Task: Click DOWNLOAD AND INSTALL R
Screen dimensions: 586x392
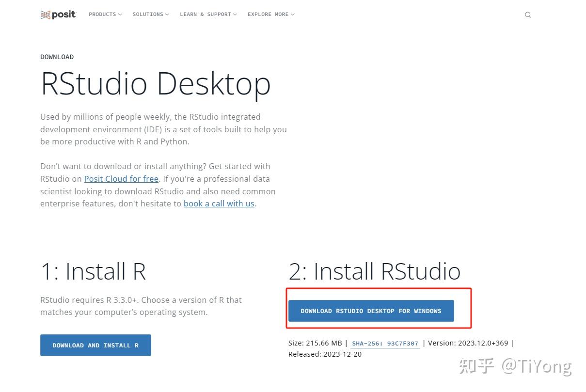Action: pos(95,345)
